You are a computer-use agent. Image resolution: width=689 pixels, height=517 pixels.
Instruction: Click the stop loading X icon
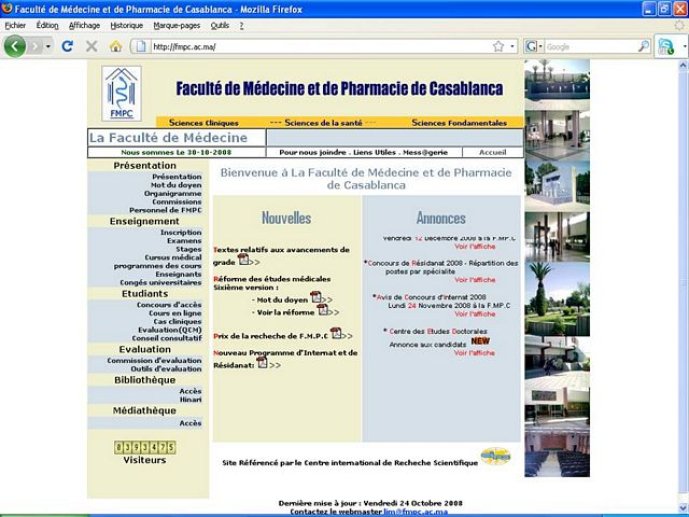(x=91, y=46)
